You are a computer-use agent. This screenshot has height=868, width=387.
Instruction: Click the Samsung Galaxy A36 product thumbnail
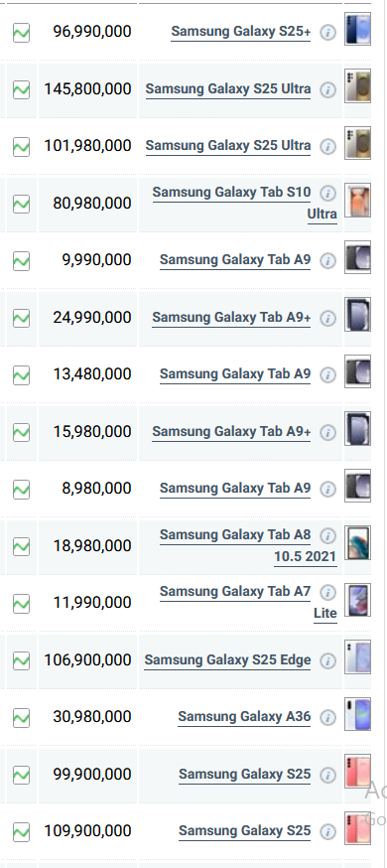tap(357, 715)
